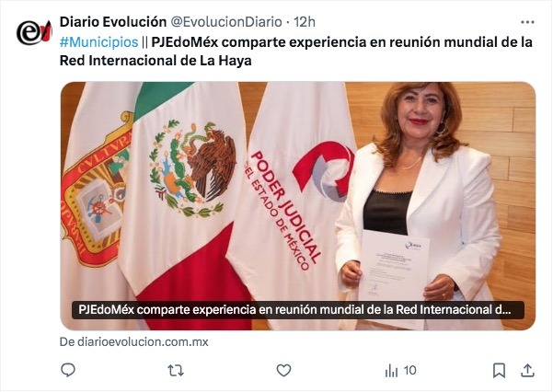Image resolution: width=553 pixels, height=392 pixels.
Task: Open the Diario Evolución display name
Action: (x=113, y=22)
